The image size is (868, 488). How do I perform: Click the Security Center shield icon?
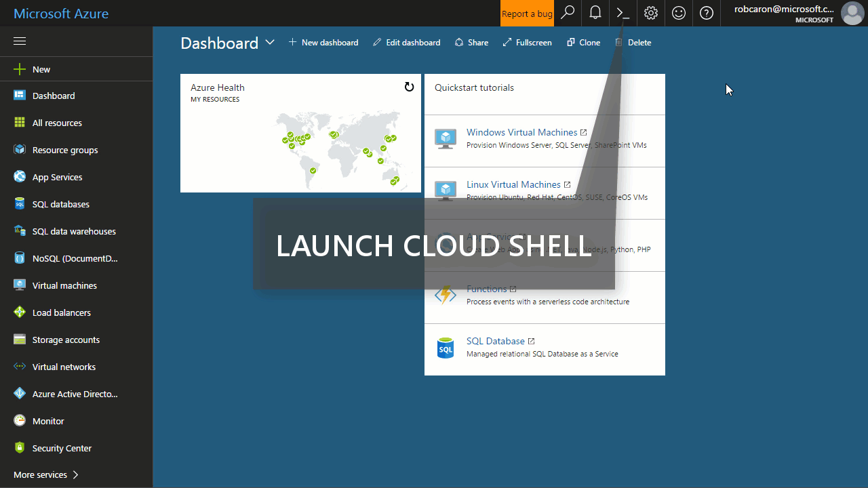20,448
